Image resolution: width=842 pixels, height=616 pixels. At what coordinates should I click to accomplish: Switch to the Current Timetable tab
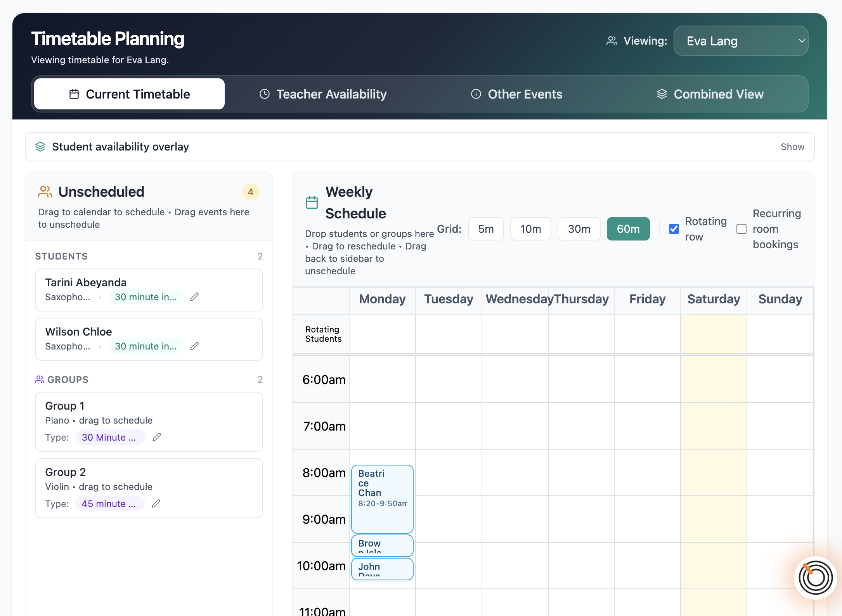129,94
